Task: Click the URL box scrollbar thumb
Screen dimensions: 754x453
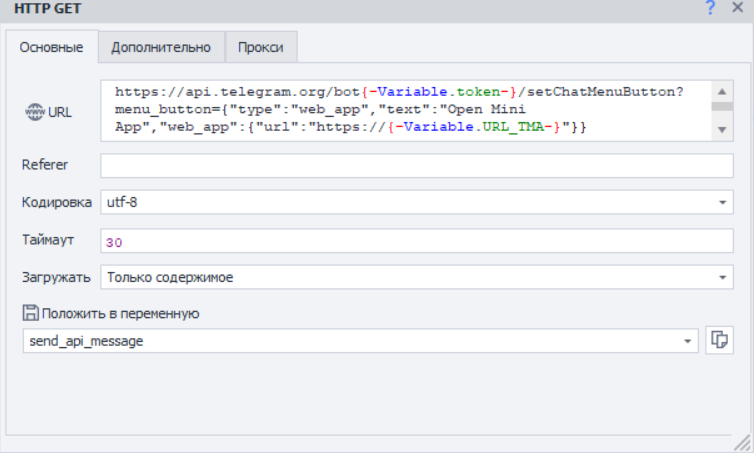Action: tap(724, 105)
